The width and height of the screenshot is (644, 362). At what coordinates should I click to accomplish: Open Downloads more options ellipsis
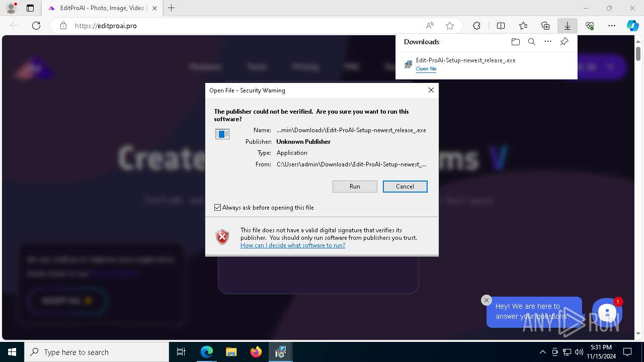[548, 42]
